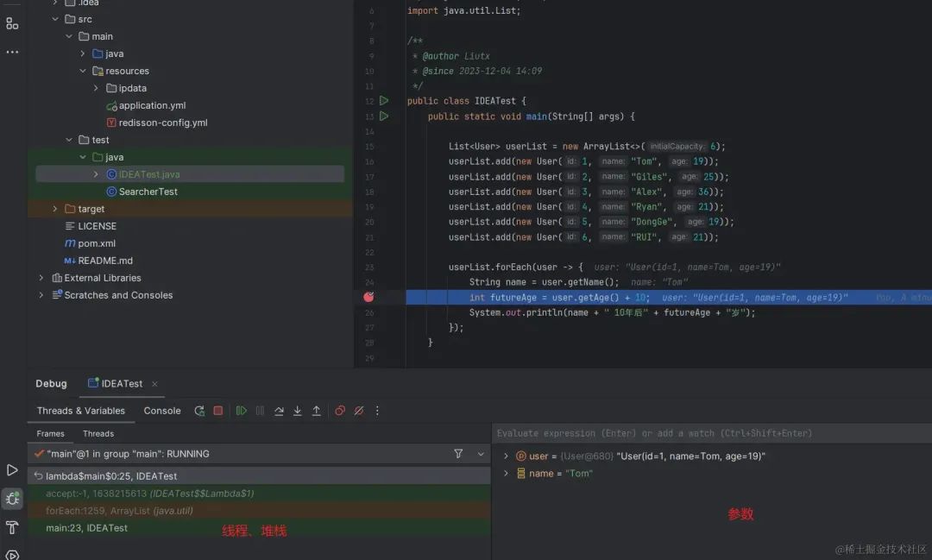Collapse the src folder in project tree
Image resolution: width=932 pixels, height=560 pixels.
pos(54,18)
